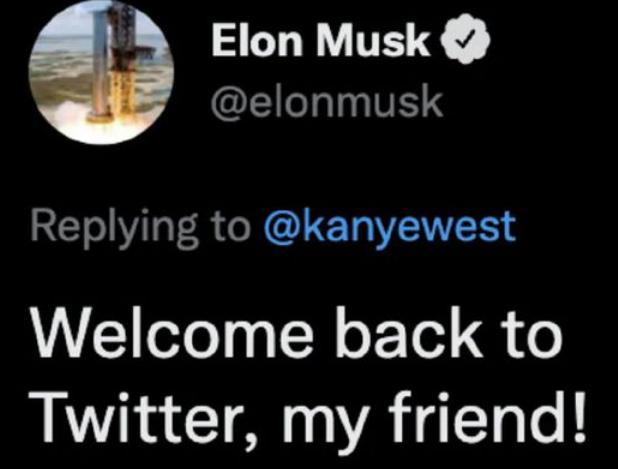
Task: Visit the @elonmusk handle
Action: [x=327, y=103]
